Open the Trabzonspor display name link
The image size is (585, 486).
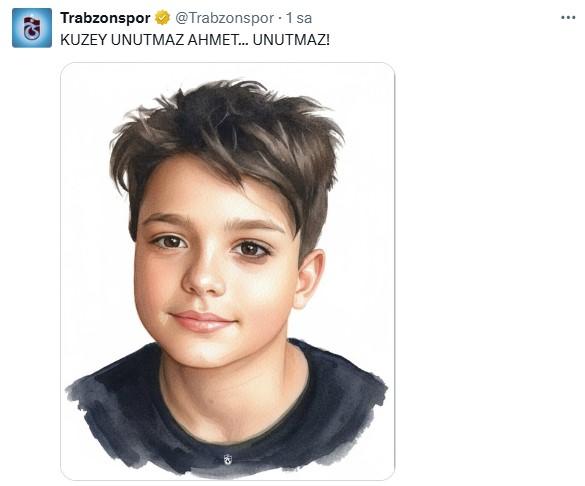tap(106, 18)
